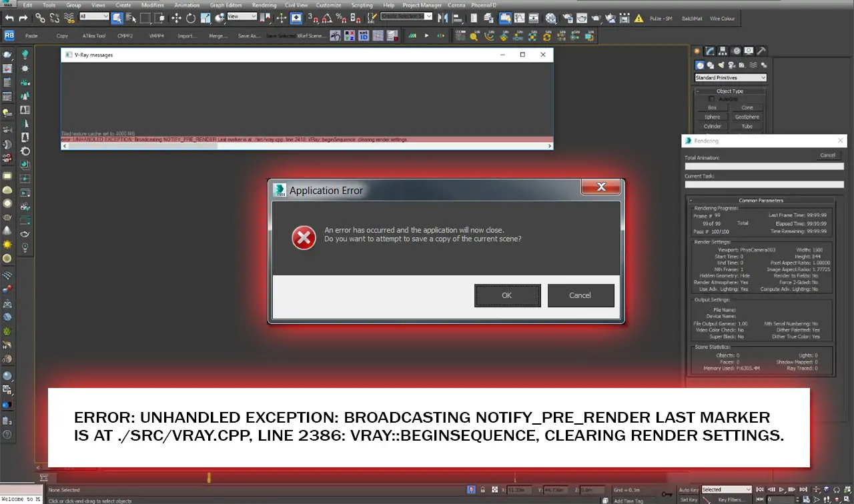Open the Modify panel tab icon

tap(711, 51)
